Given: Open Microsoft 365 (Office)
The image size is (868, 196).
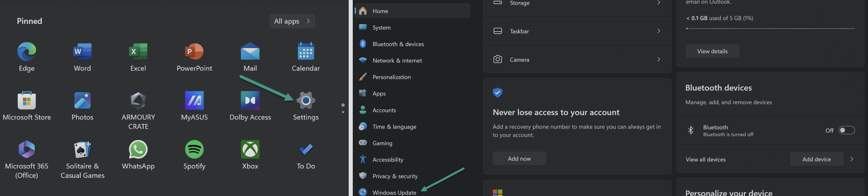Looking at the screenshot, I should coord(27,149).
